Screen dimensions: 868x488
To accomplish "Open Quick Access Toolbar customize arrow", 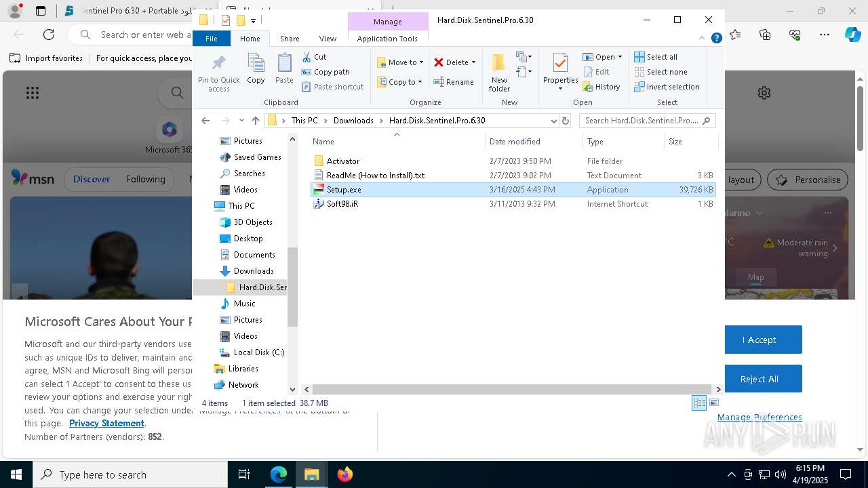I will [x=253, y=20].
